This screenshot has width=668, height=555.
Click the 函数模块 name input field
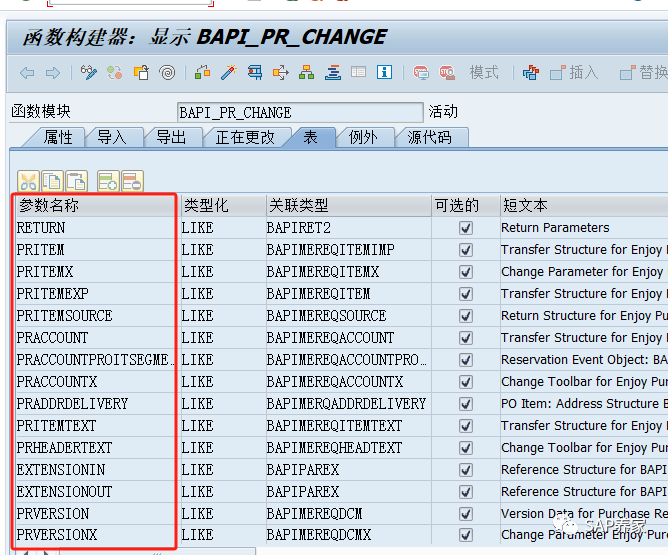[300, 113]
